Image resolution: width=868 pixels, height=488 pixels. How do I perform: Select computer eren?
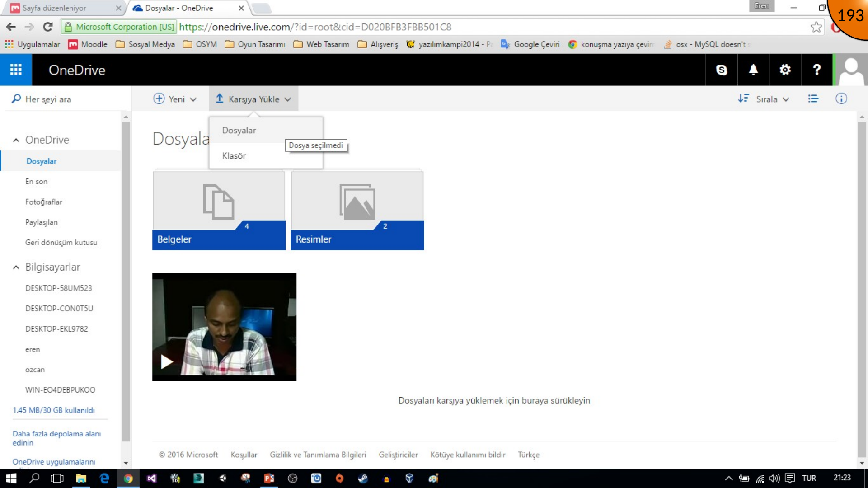coord(33,349)
